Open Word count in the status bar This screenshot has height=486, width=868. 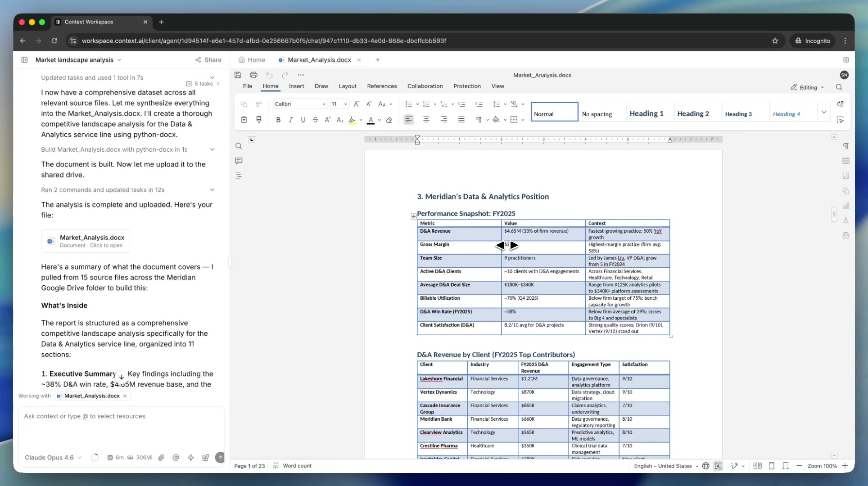coord(293,466)
